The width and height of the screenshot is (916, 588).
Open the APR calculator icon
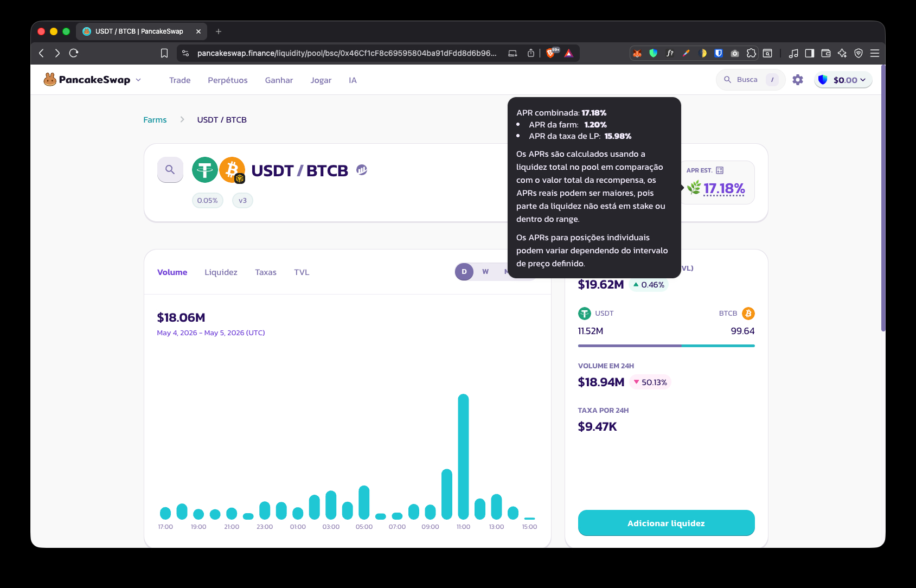(720, 170)
